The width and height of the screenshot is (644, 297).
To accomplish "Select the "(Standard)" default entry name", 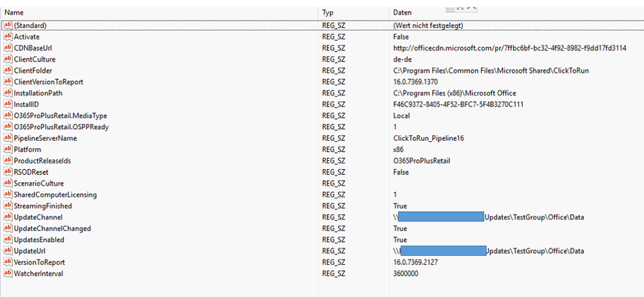I will (30, 26).
